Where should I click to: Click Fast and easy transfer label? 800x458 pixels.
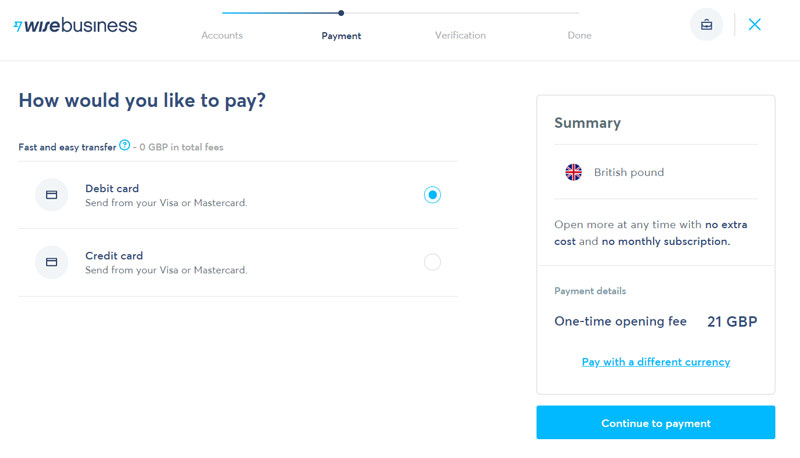point(67,147)
